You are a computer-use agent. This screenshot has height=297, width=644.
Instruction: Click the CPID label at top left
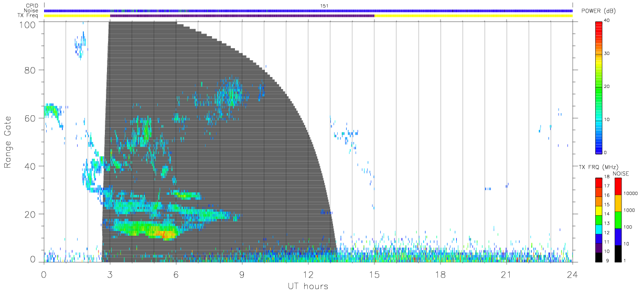coord(33,6)
